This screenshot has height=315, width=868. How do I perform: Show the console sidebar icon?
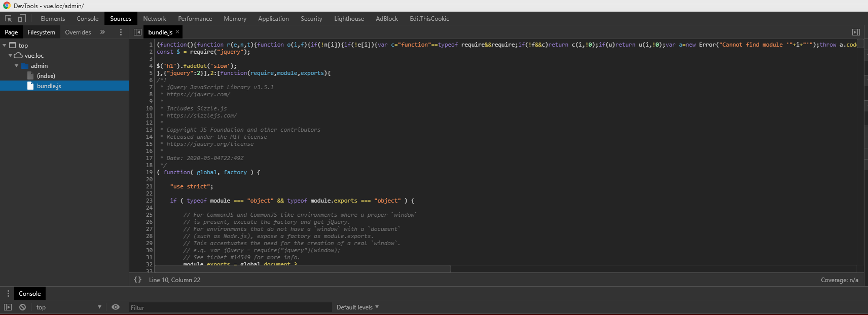tap(8, 307)
